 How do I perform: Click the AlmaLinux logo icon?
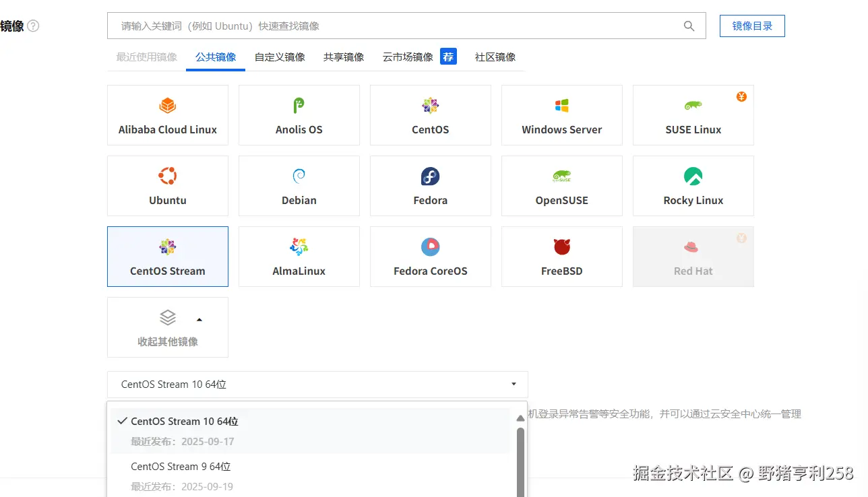coord(299,247)
